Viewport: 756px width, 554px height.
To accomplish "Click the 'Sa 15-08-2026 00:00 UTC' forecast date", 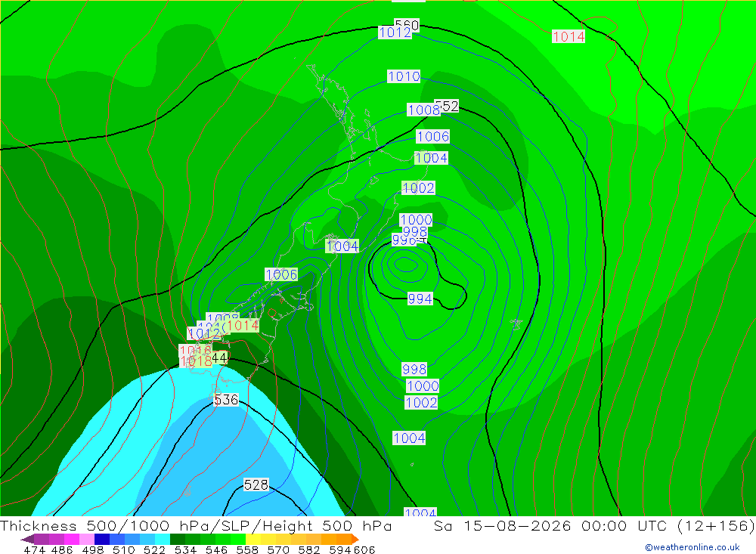I will tap(551, 525).
